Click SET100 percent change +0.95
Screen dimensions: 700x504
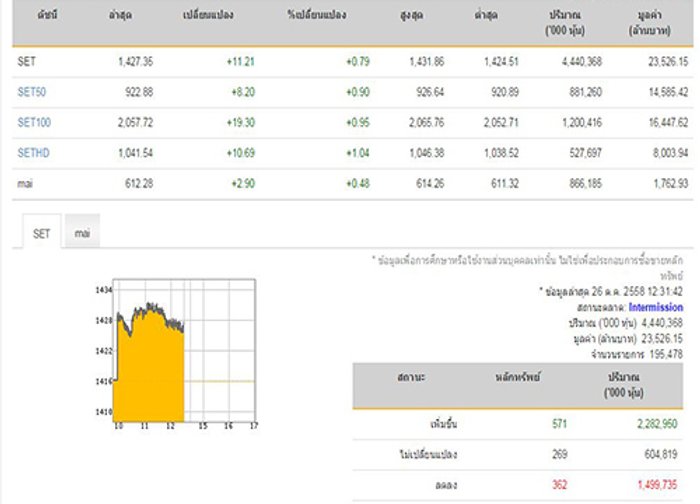[358, 122]
